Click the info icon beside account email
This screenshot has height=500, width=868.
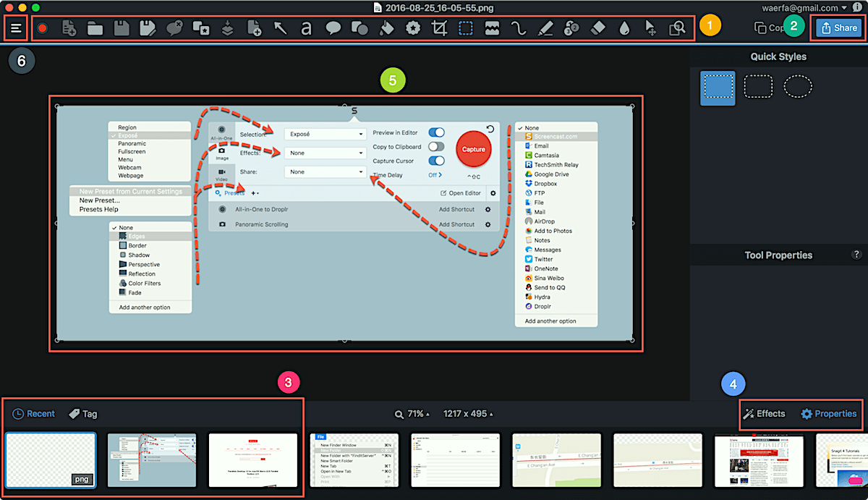pos(857,7)
